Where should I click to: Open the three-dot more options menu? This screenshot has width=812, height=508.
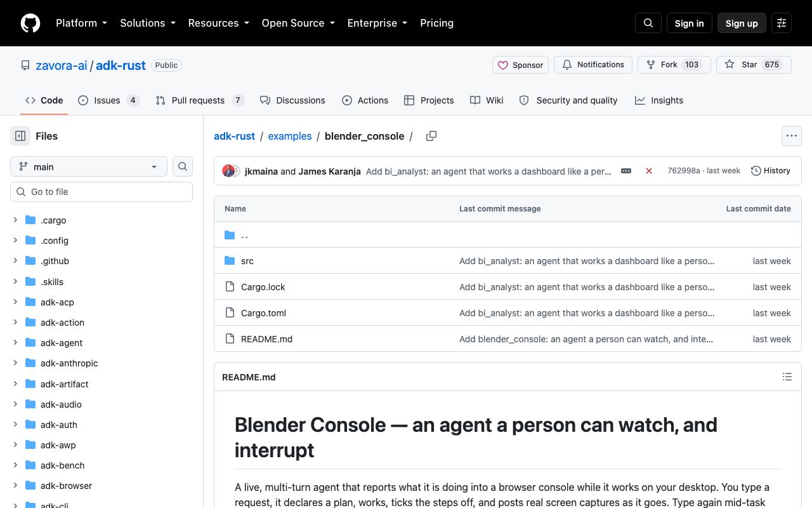click(791, 136)
